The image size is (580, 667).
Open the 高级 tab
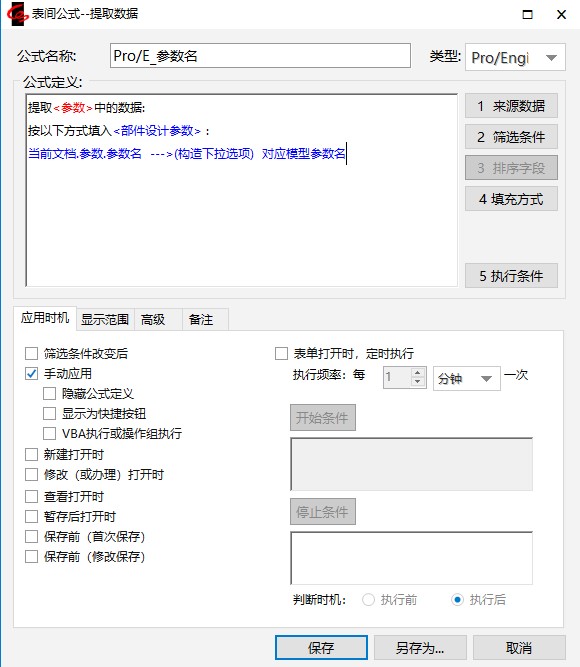[153, 319]
